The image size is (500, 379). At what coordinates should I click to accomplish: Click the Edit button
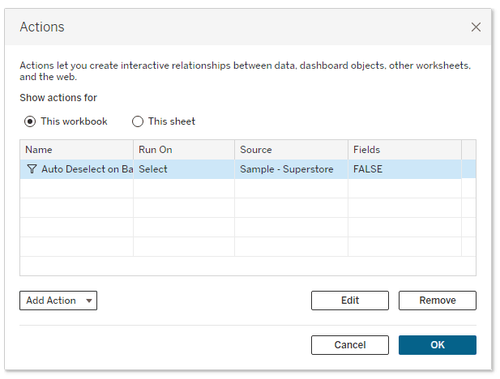350,301
